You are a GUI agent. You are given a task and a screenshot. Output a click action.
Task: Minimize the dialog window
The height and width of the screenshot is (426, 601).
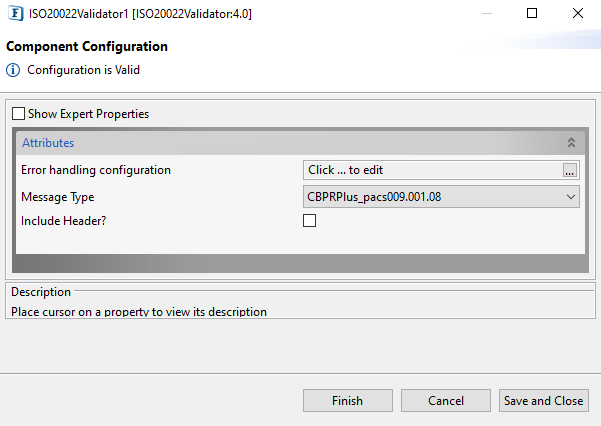click(x=487, y=13)
